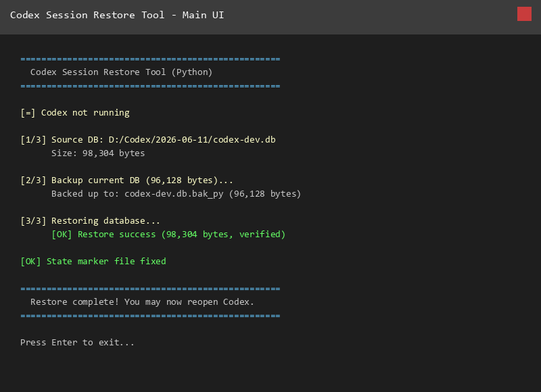
Task: Click the title 'Codex Session Restore Tool - Main UI'
Action: click(117, 15)
